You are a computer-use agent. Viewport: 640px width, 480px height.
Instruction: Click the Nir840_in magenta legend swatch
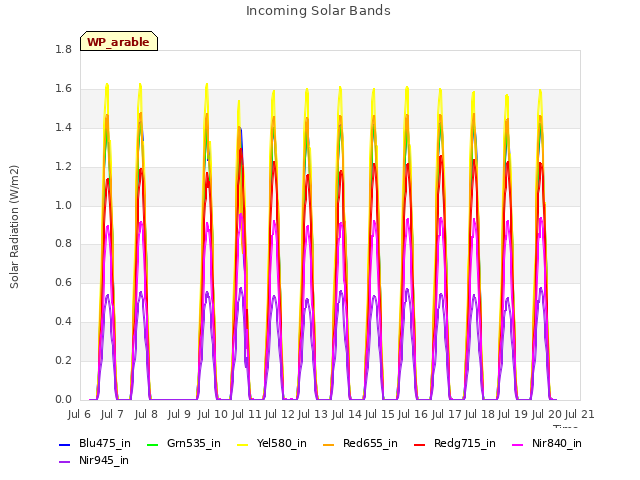[518, 445]
